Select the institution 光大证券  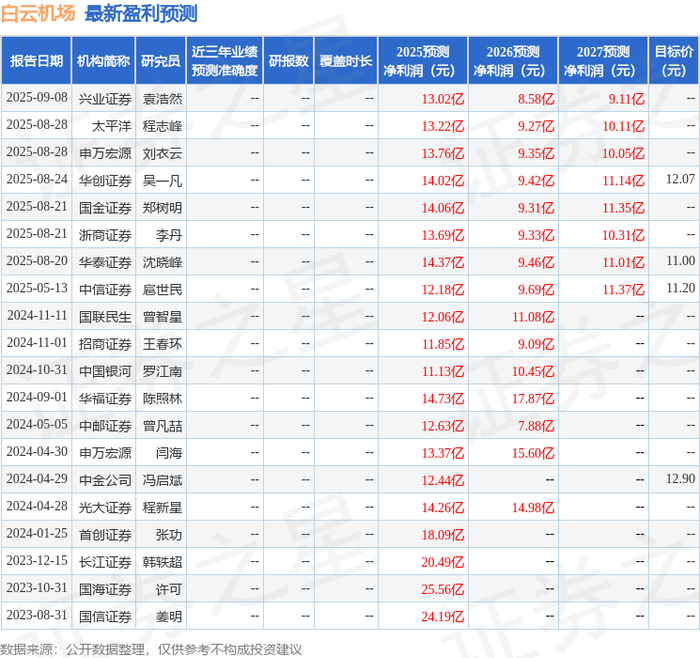coord(105,507)
